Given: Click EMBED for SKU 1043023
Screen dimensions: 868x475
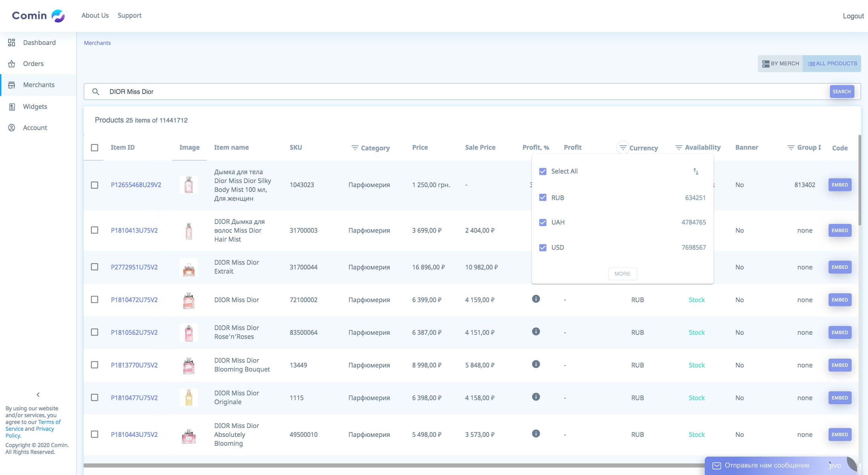Looking at the screenshot, I should [840, 185].
